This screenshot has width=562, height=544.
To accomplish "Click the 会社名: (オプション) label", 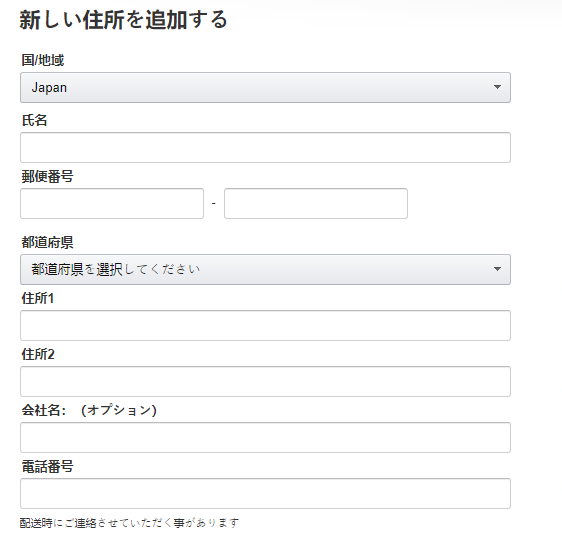I will [x=89, y=410].
